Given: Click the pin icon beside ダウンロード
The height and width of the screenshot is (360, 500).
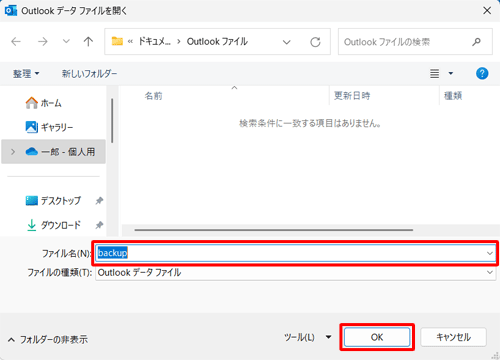Looking at the screenshot, I should tap(99, 225).
